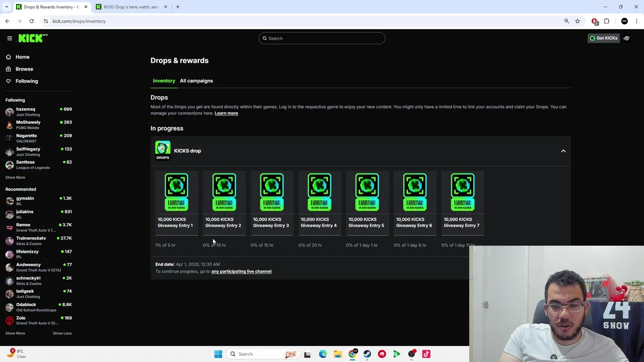The image size is (644, 362).
Task: Open the tab search dropdown arrow
Action: pos(7,7)
